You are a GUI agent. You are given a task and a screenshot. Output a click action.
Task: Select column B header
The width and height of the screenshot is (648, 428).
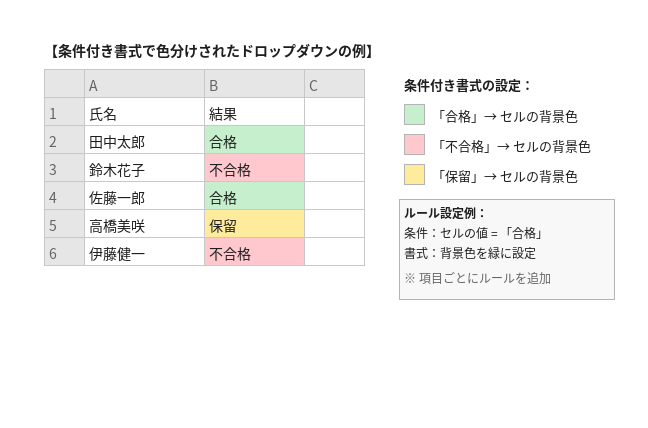tap(254, 84)
